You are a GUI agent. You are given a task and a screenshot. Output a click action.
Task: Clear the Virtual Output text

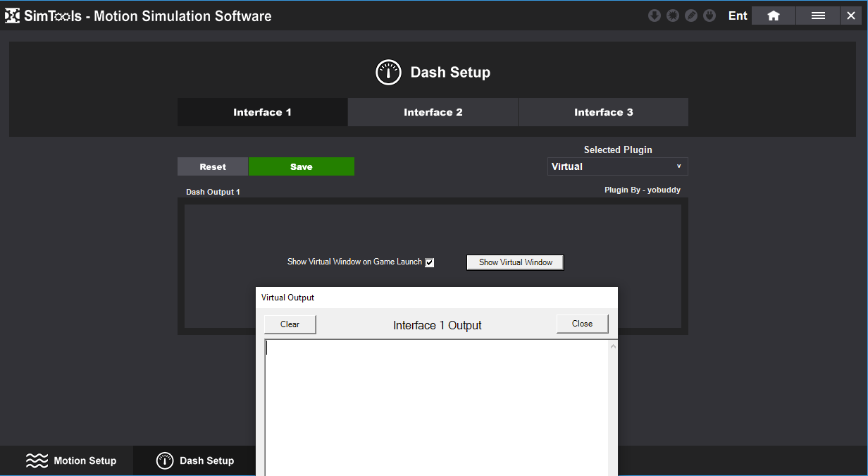pyautogui.click(x=290, y=324)
